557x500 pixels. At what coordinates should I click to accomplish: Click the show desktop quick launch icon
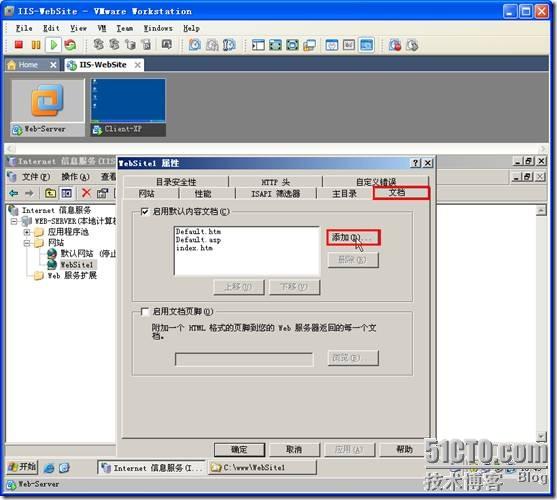(64, 468)
